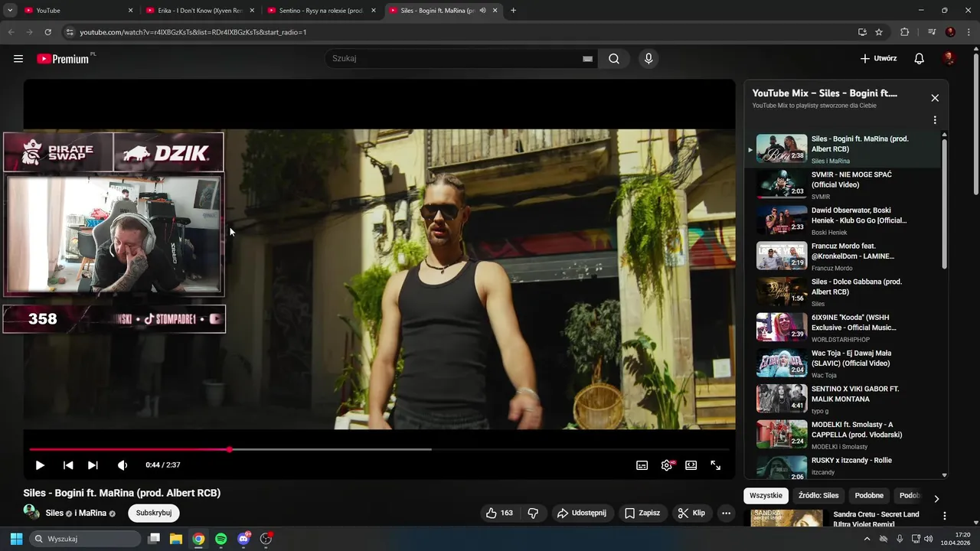
Task: Skip to next video in playlist
Action: [x=93, y=465]
